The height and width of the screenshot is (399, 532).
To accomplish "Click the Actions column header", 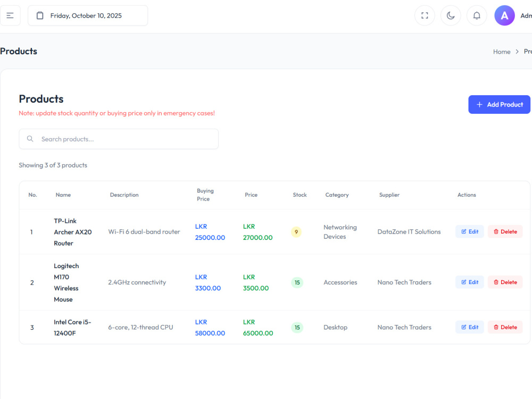I will pyautogui.click(x=467, y=195).
